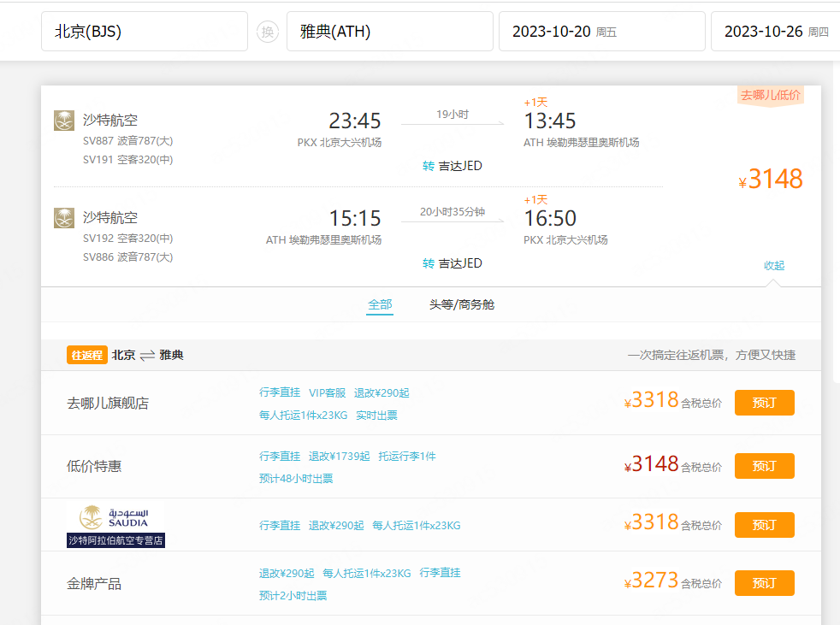Click 行李直挂 in Saudia 专营店 row
Image resolution: width=840 pixels, height=625 pixels.
click(280, 525)
